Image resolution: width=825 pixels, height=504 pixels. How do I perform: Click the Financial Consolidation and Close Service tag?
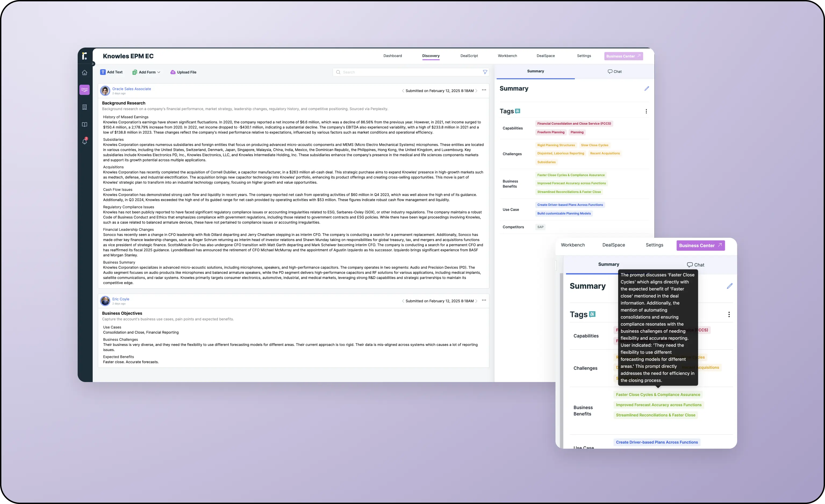[x=574, y=124]
